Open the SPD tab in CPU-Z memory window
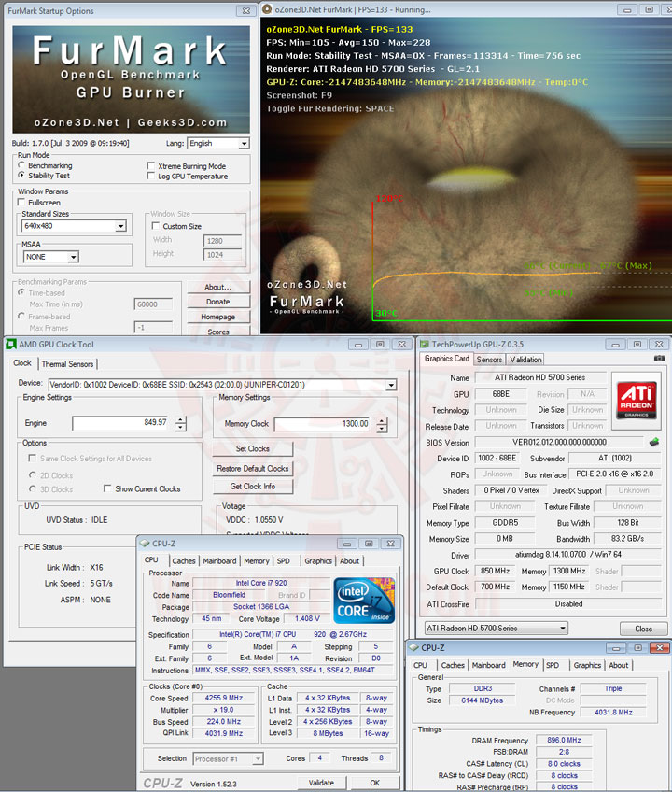This screenshot has height=792, width=672. point(553,665)
